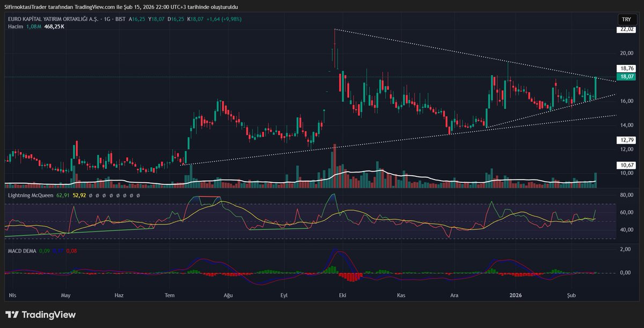The height and width of the screenshot is (328, 644).
Task: Click the Hacim volume label
Action: pos(15,26)
